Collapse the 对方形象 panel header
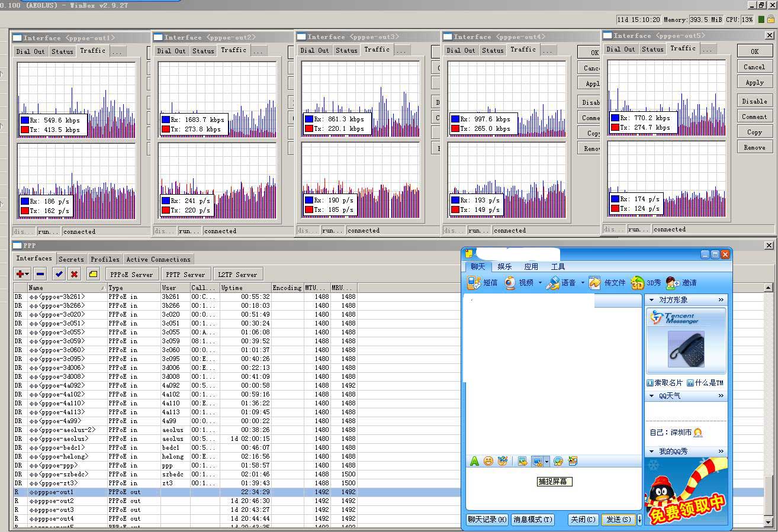 pos(652,300)
